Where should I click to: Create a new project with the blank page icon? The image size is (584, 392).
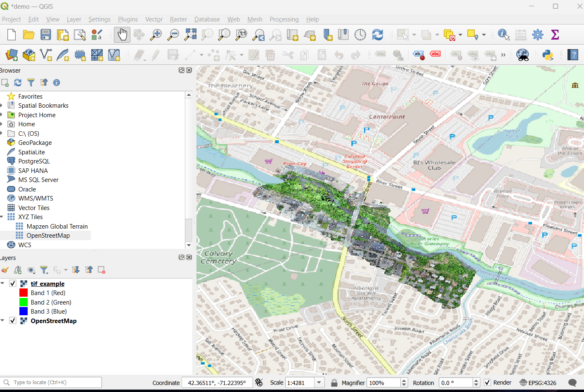pyautogui.click(x=12, y=35)
